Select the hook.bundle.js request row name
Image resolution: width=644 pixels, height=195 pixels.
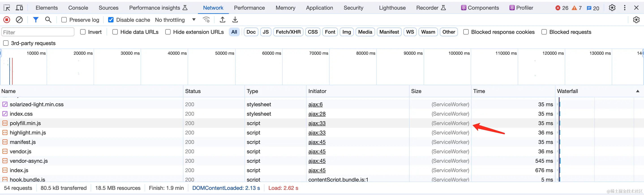(28, 180)
